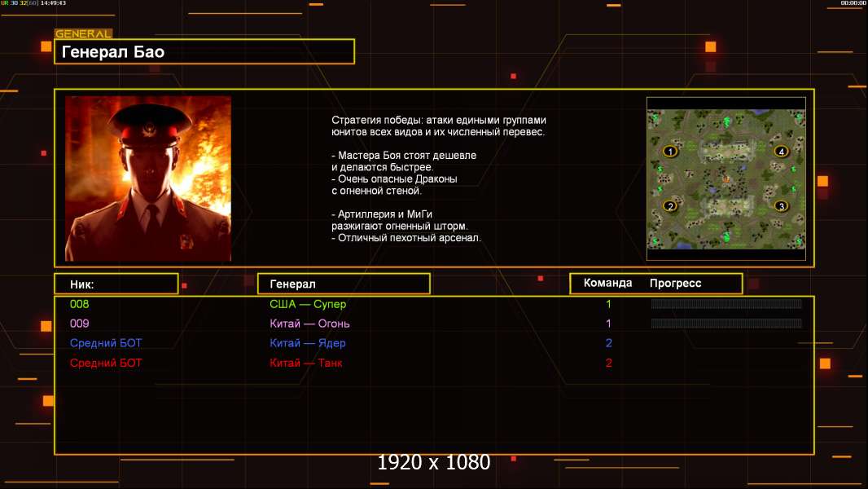Click the "Генерал" column header

tap(343, 284)
